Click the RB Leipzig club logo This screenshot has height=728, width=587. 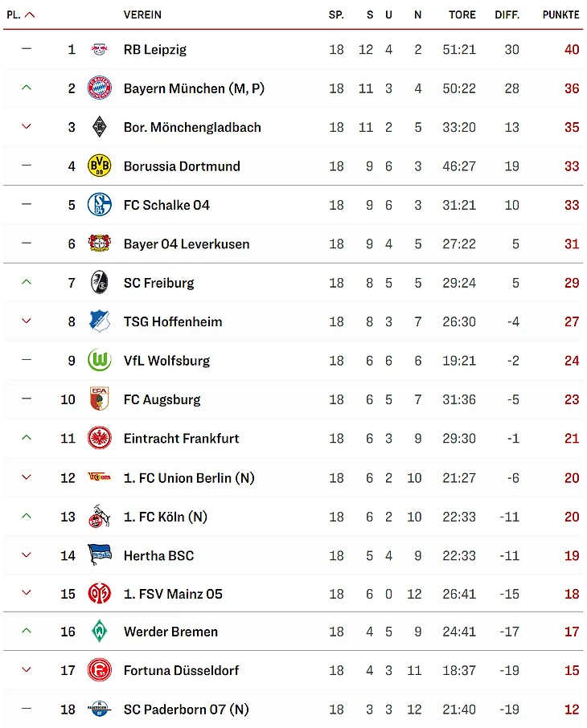coord(99,50)
